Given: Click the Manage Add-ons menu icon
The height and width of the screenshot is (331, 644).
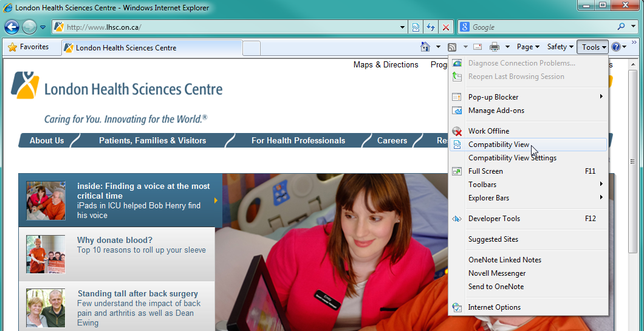Looking at the screenshot, I should pyautogui.click(x=457, y=111).
